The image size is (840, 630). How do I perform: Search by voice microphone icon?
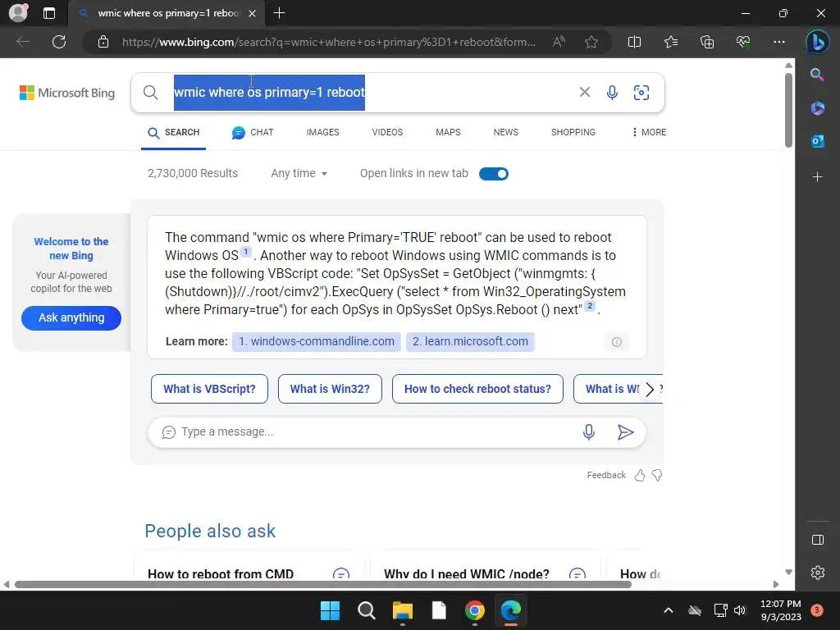tap(612, 92)
